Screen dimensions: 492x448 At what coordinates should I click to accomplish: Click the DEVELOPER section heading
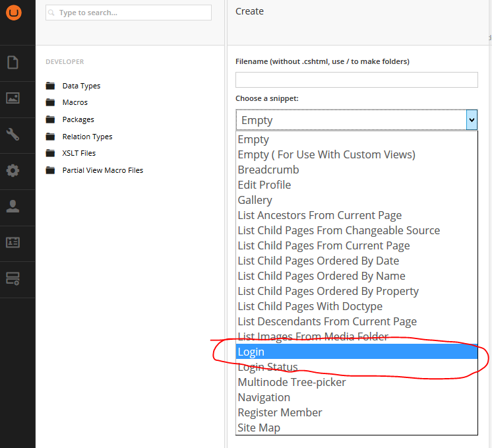point(65,62)
